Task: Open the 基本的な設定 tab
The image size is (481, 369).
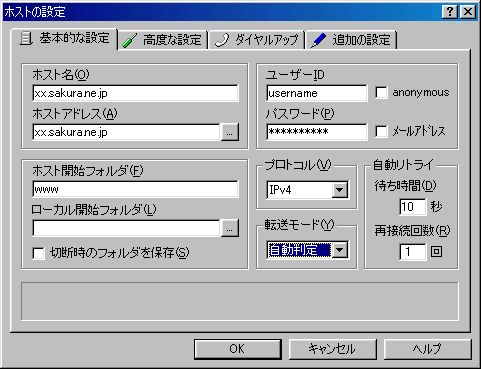Action: pos(64,39)
